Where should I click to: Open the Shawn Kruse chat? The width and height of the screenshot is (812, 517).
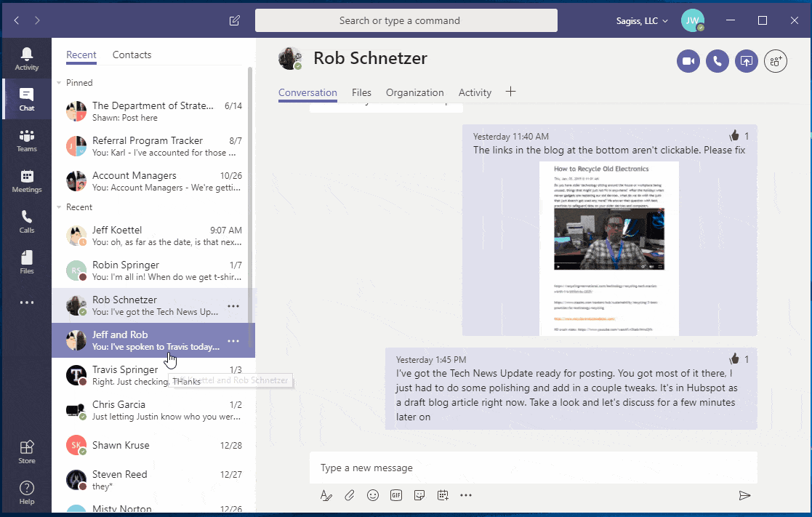click(x=153, y=445)
